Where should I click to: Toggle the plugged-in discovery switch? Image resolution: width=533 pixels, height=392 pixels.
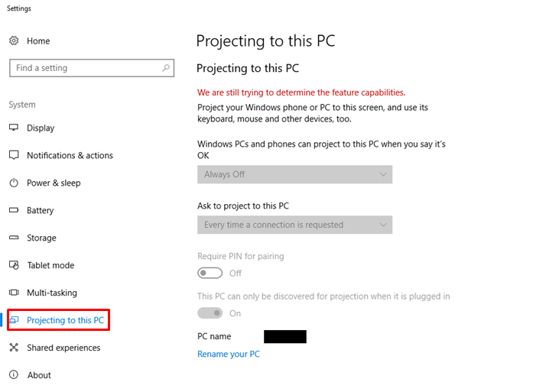pos(210,313)
